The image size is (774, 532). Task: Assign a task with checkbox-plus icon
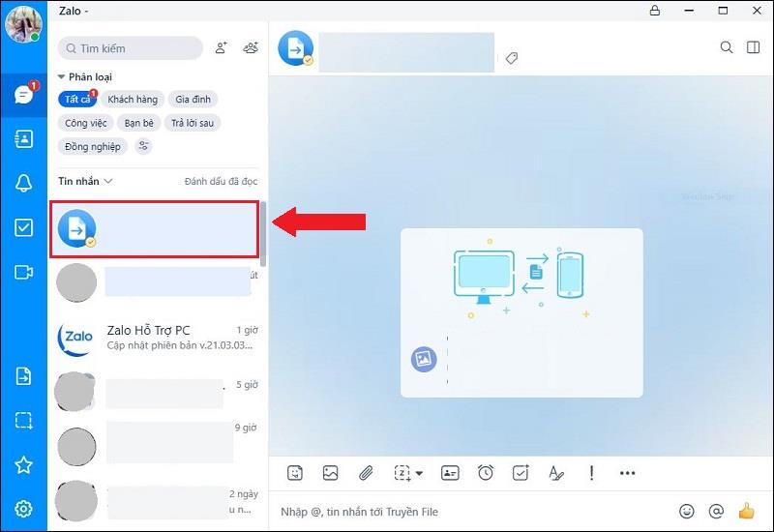pos(521,473)
